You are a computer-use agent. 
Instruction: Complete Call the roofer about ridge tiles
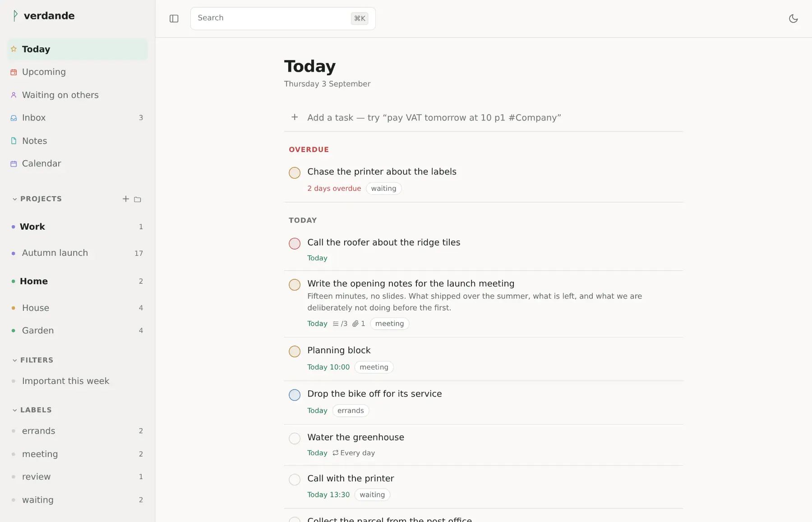(x=295, y=244)
